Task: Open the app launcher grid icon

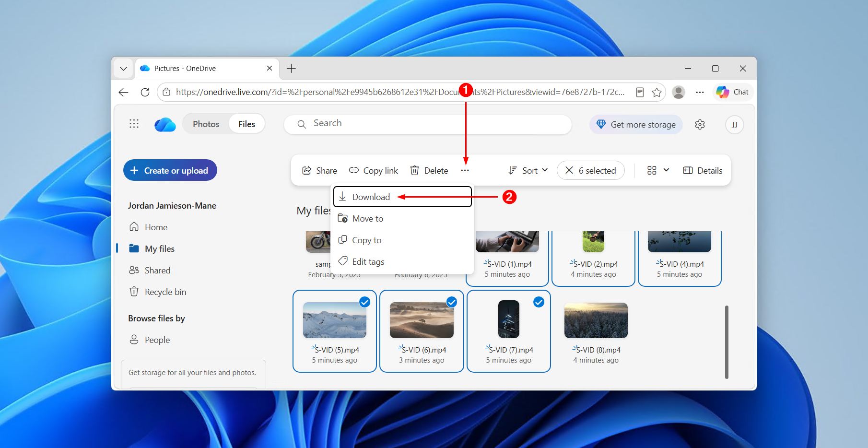Action: (134, 124)
